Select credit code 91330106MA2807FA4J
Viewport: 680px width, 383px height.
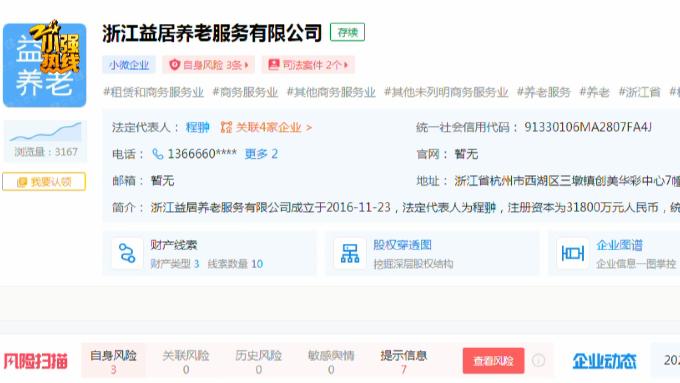click(x=588, y=127)
